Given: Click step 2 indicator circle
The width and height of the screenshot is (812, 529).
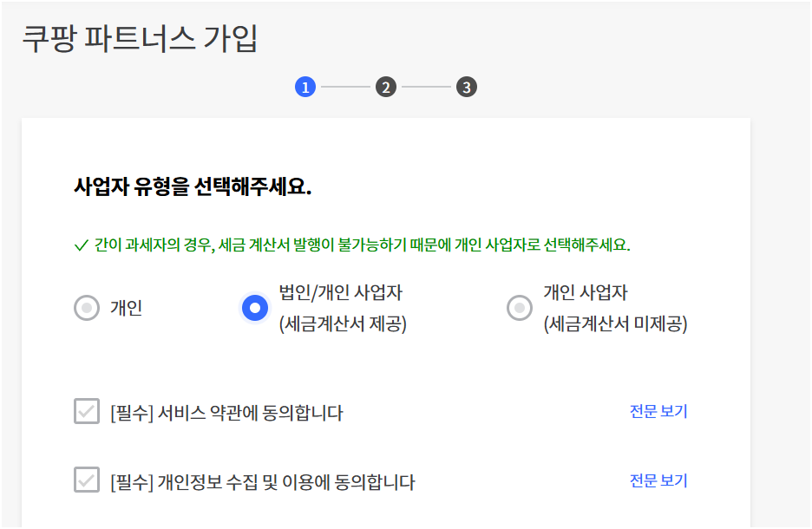Looking at the screenshot, I should (x=386, y=87).
